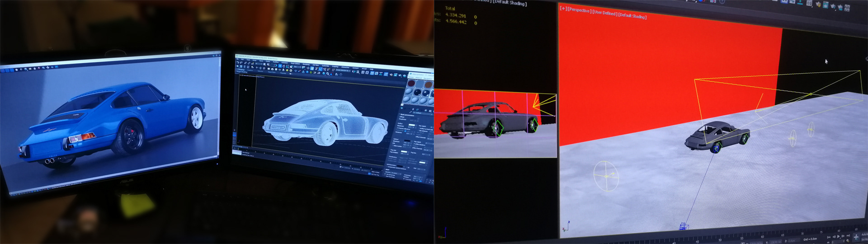The width and height of the screenshot is (868, 244).
Task: Open the File menu in middle monitor
Action: pos(237,59)
